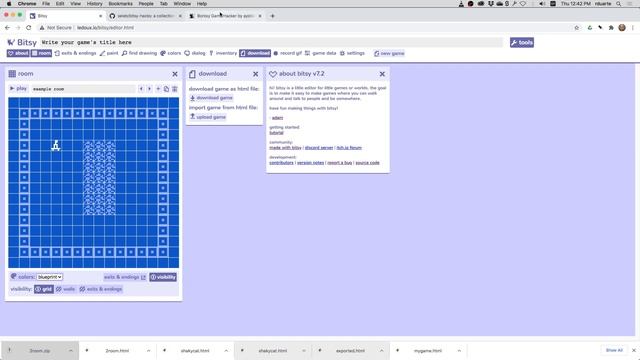The width and height of the screenshot is (640, 360).
Task: Expand options for mygame.html download
Action: click(x=459, y=351)
